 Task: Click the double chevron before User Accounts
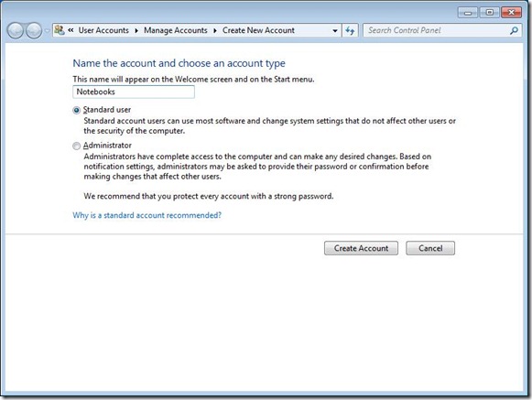point(71,30)
